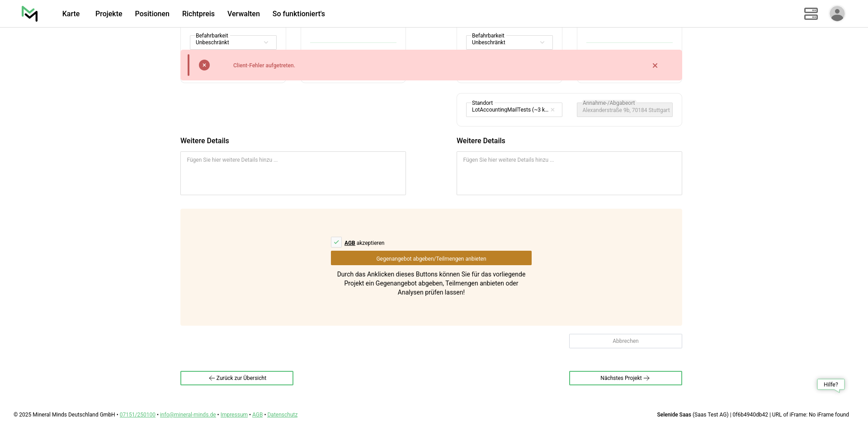Select Richtpreis in the navigation
Image resolution: width=868 pixels, height=426 pixels.
coord(198,14)
